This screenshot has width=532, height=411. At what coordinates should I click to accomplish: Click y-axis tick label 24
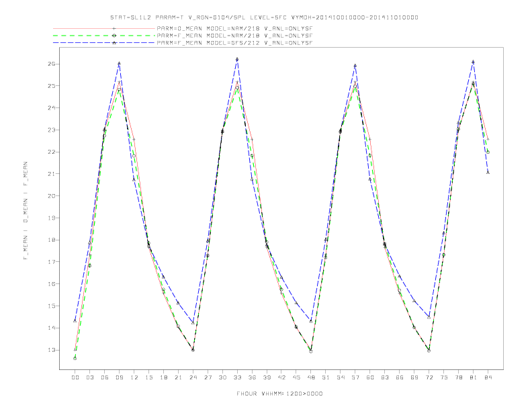point(52,108)
